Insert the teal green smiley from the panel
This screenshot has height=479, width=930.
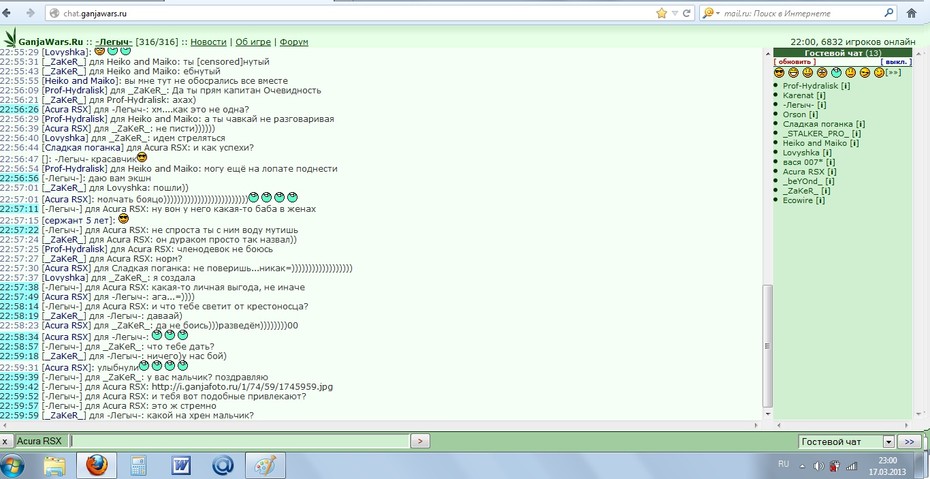pyautogui.click(x=836, y=72)
